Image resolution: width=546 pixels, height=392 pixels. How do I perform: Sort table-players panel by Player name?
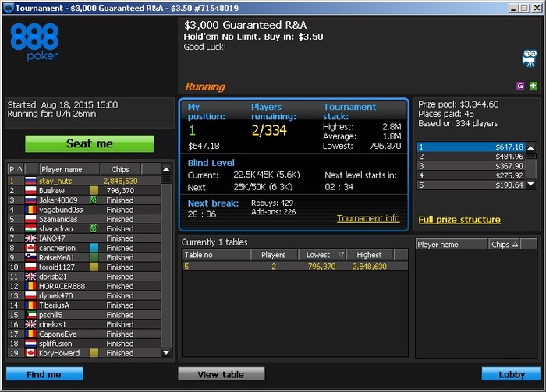452,245
